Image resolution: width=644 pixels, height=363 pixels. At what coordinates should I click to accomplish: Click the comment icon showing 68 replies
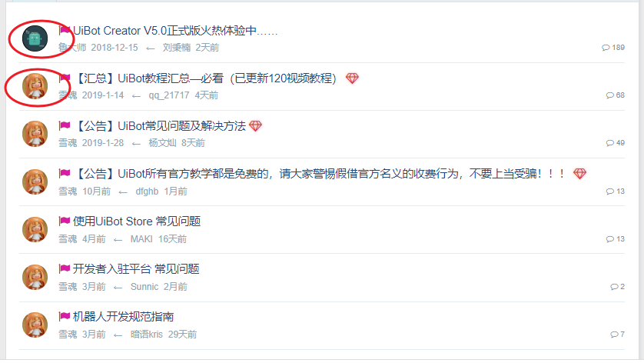coord(610,95)
